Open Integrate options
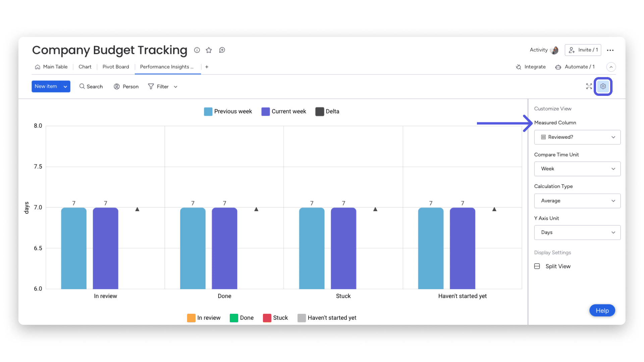This screenshot has width=644, height=362. (531, 67)
